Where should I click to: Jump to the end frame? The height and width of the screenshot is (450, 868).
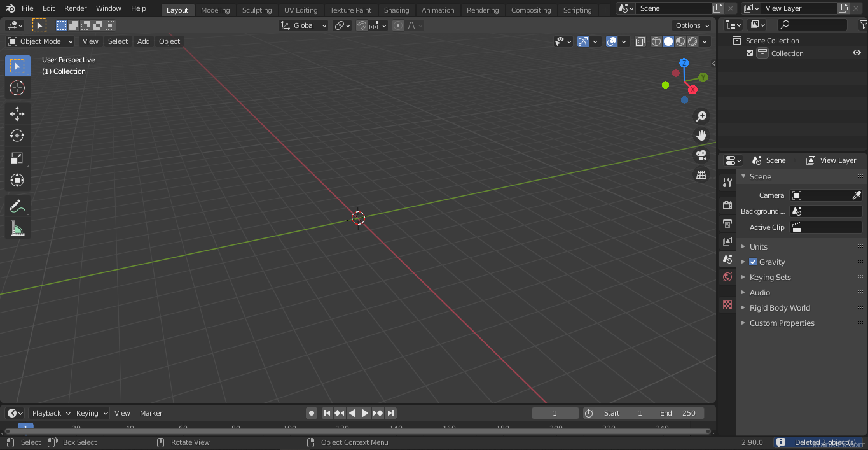(x=391, y=413)
